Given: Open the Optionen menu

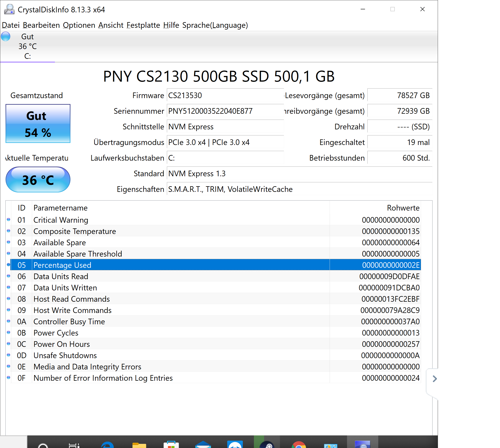Looking at the screenshot, I should click(x=79, y=25).
